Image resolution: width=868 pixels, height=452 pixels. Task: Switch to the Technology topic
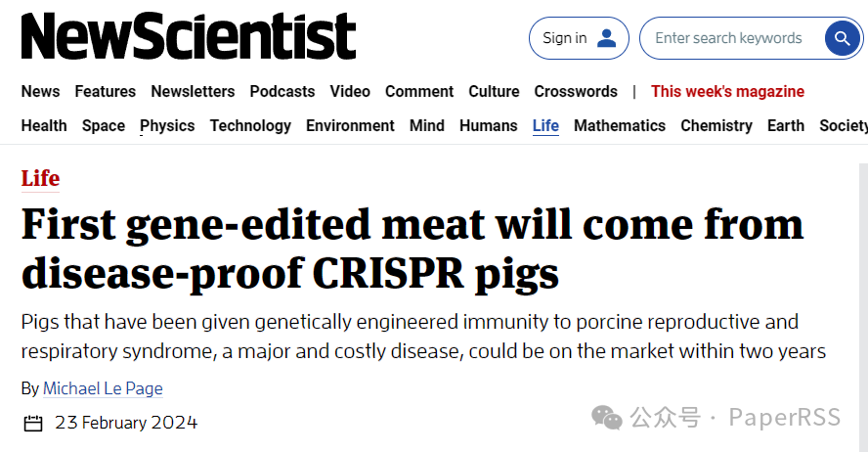coord(250,126)
